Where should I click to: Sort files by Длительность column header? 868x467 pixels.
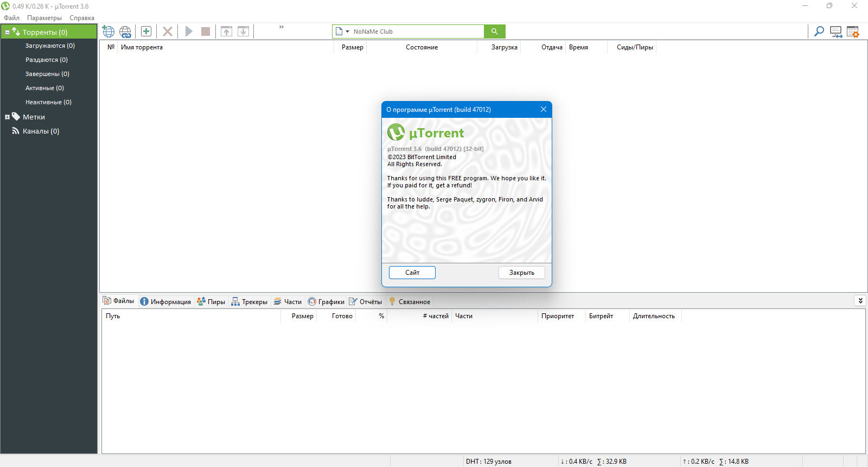coord(655,317)
